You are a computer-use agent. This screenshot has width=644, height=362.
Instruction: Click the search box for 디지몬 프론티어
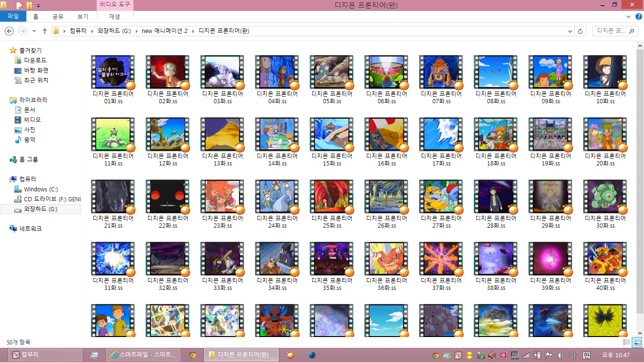[614, 31]
